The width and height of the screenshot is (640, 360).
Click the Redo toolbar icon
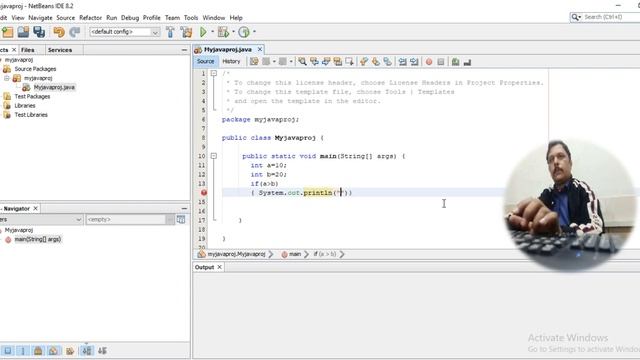click(x=74, y=32)
